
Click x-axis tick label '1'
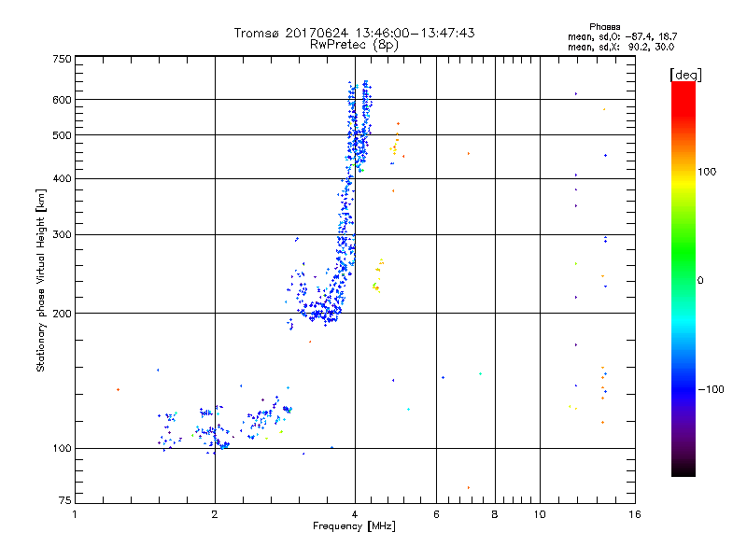click(x=75, y=514)
